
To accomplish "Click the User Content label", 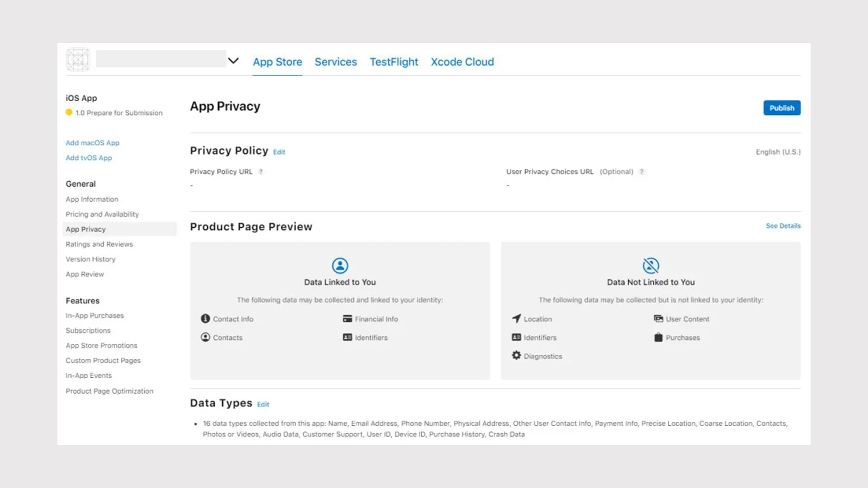I will 687,319.
